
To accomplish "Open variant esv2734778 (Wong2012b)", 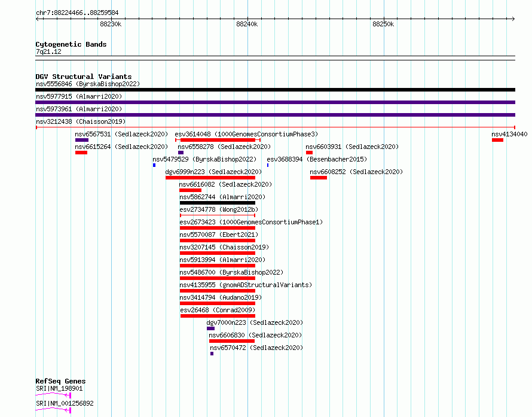I will (x=219, y=209).
